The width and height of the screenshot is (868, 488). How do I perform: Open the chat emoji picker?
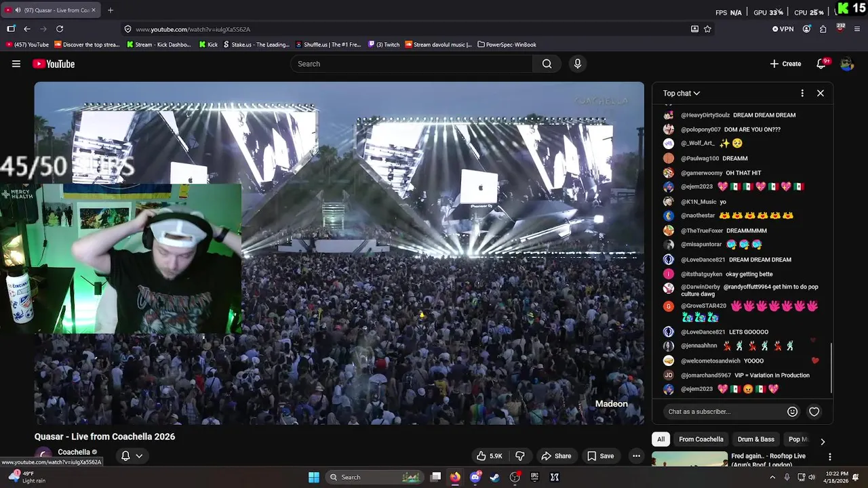tap(792, 411)
